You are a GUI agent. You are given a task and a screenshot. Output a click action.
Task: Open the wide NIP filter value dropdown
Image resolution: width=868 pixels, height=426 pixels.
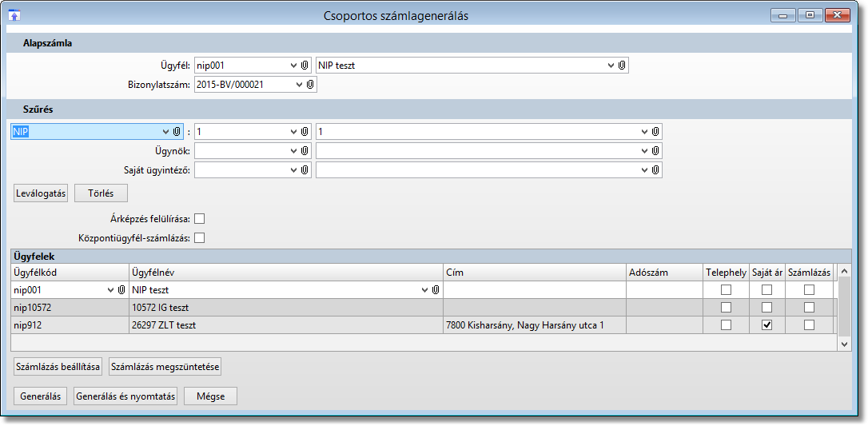coord(644,132)
